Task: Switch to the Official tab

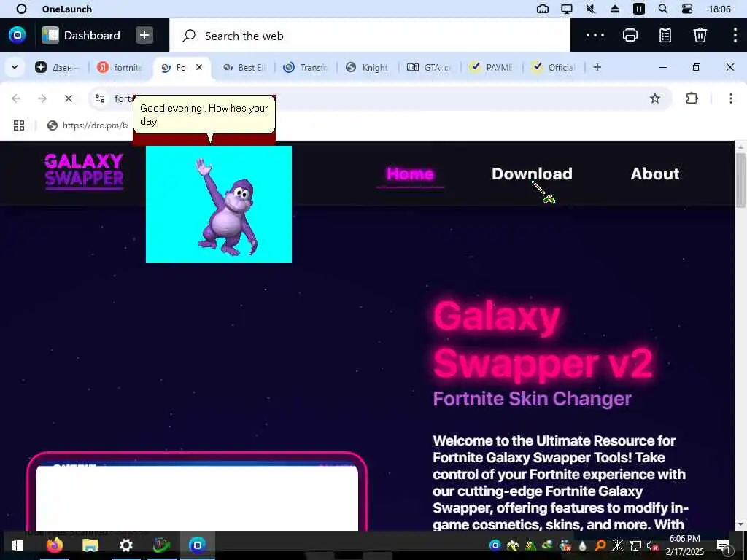Action: [554, 68]
